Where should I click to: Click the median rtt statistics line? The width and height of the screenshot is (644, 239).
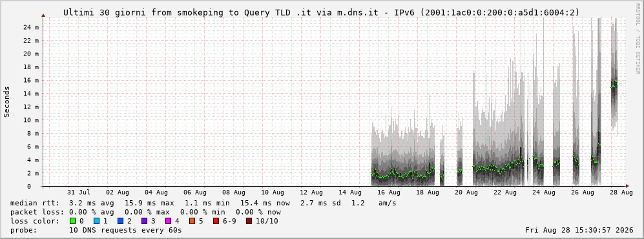pos(203,203)
